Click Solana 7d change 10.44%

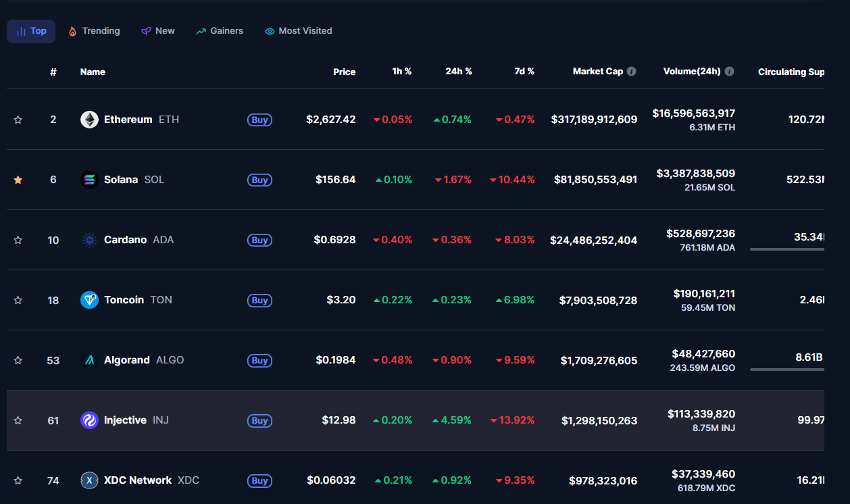512,180
